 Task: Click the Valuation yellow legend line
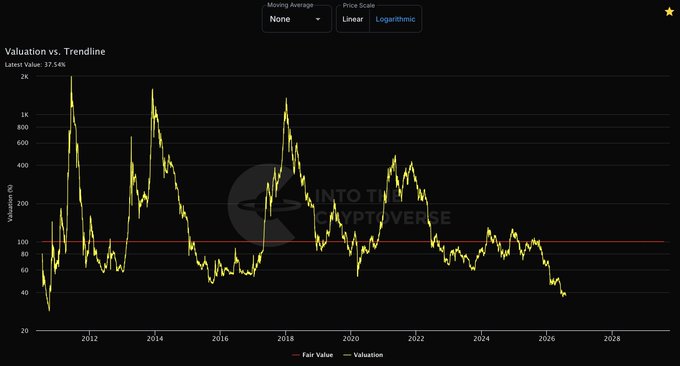click(347, 355)
